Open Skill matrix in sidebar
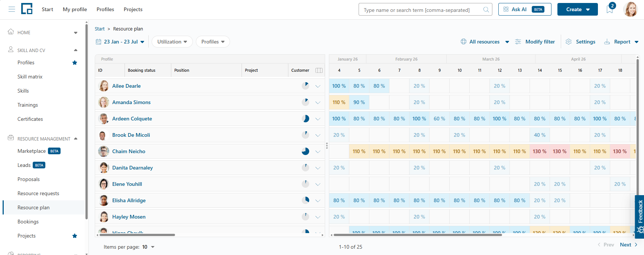 [30, 77]
